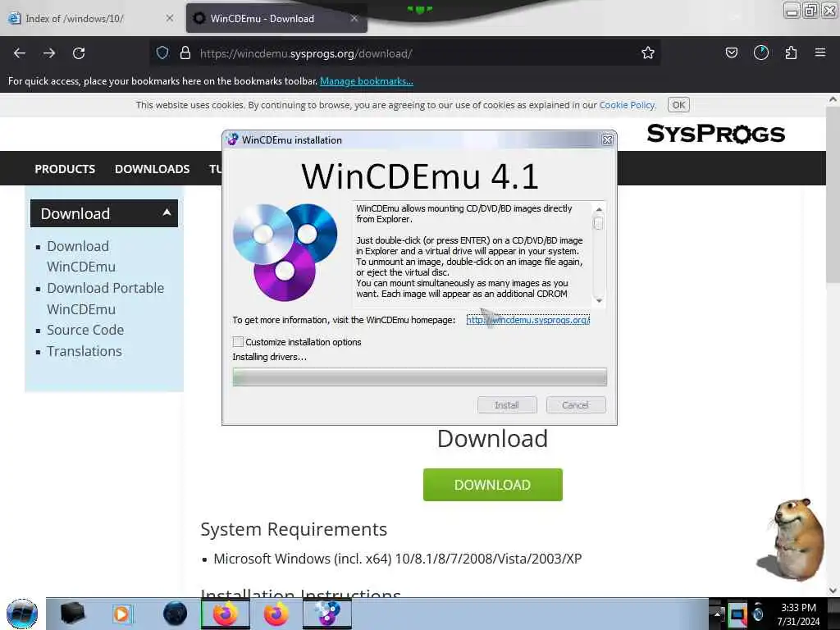Open 'Download Portable WinCDEmu' sidebar link

tap(106, 299)
